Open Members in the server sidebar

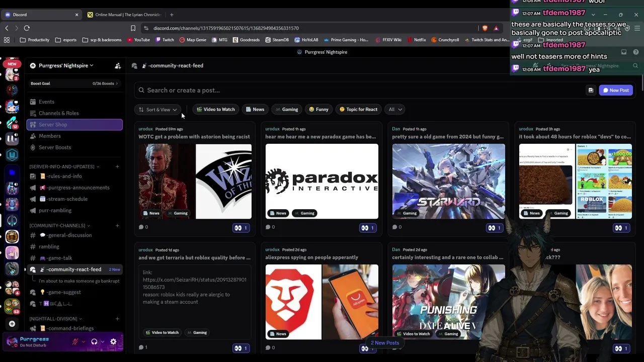[74, 136]
